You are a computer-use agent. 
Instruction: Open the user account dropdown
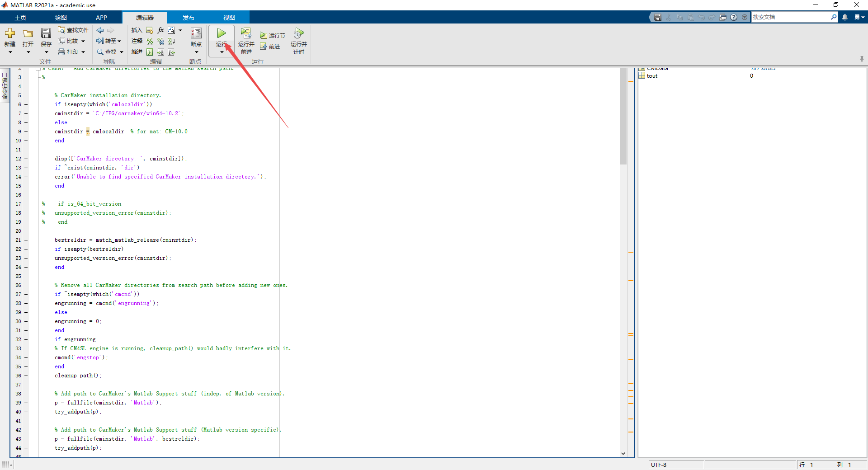[859, 17]
